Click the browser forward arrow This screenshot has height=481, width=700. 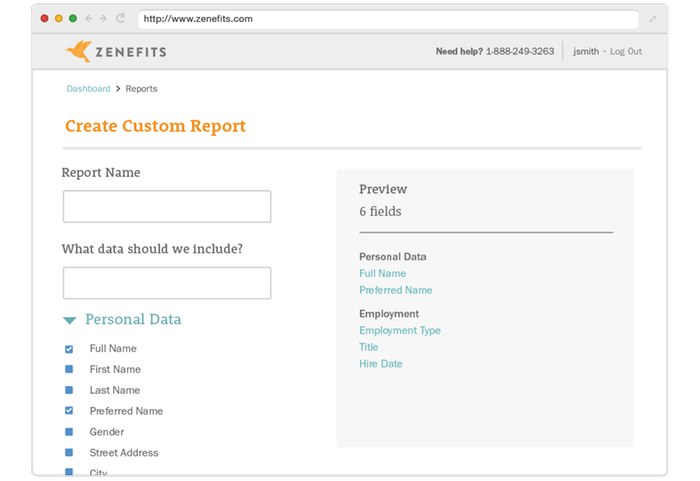[x=103, y=18]
